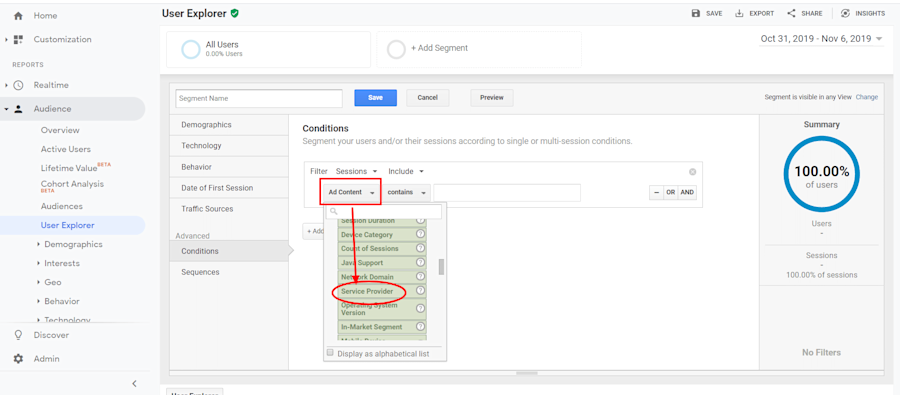Open the Customization dashboard icon

click(x=18, y=40)
